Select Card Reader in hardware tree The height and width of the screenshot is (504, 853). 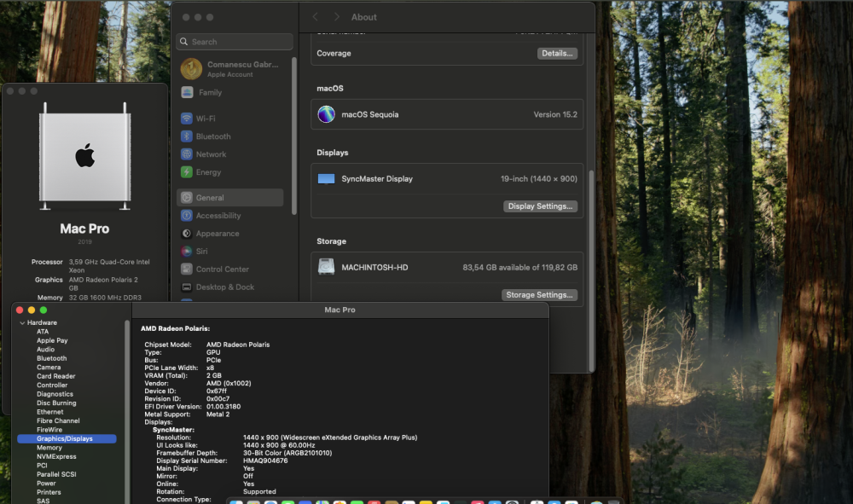[x=56, y=376]
